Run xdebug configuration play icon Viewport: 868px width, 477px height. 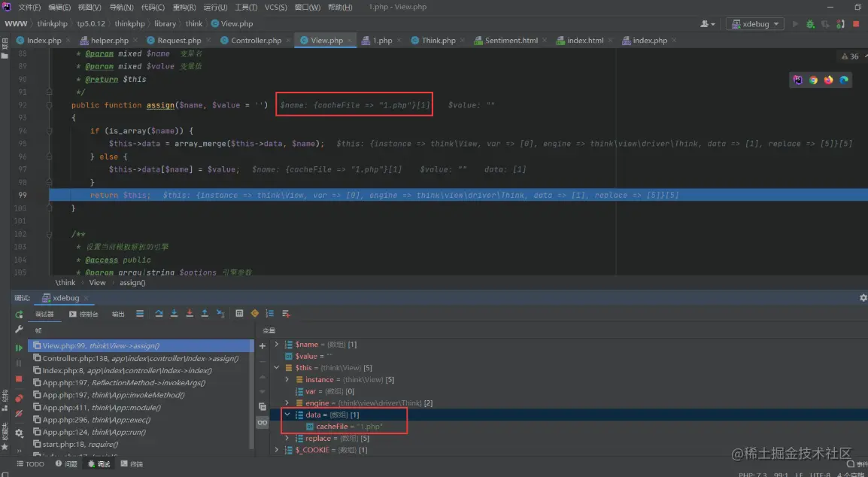tap(796, 24)
